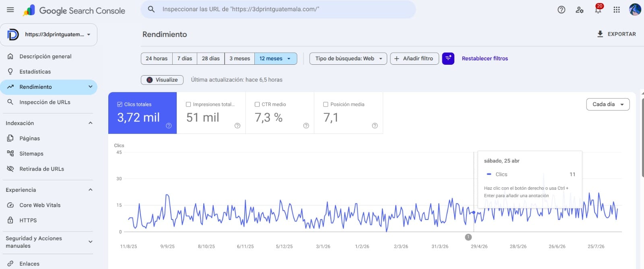This screenshot has height=269, width=644.
Task: Click 'Última actualización: hace 6,5 horas' text
Action: pyautogui.click(x=237, y=80)
